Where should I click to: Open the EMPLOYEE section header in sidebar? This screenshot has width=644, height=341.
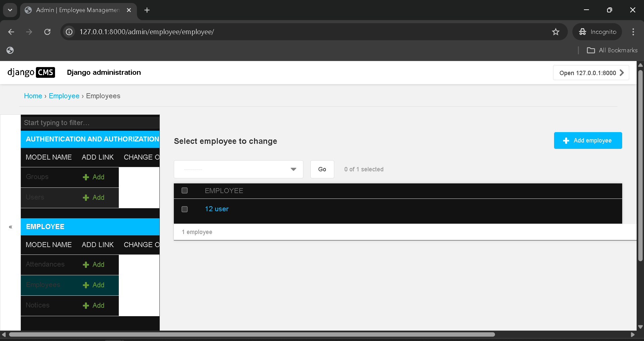[x=45, y=227]
